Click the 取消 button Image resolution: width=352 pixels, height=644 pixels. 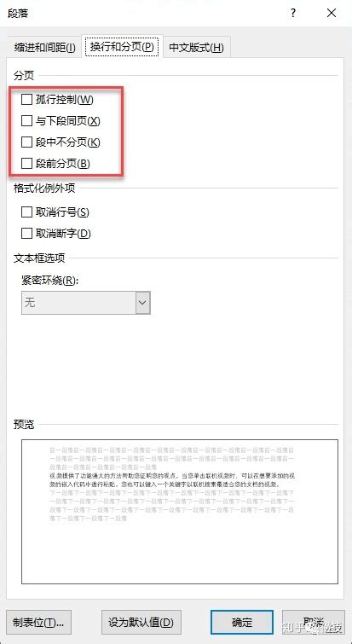[x=314, y=622]
